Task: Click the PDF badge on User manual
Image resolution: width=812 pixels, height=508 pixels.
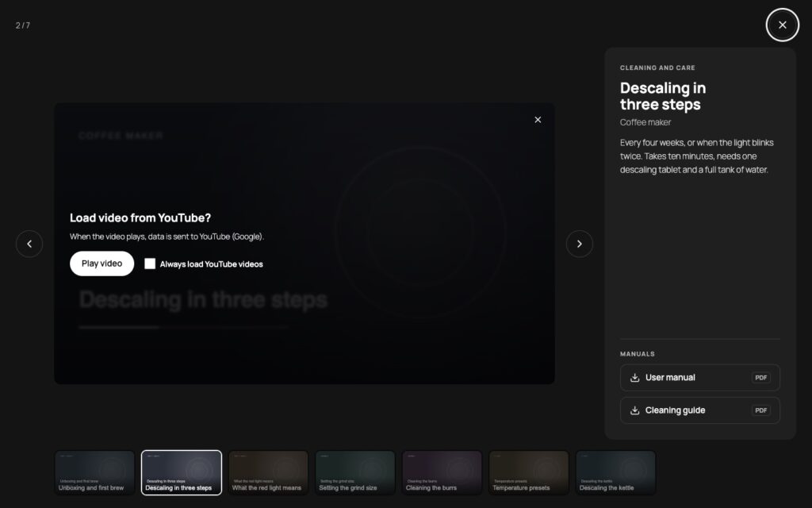Action: pyautogui.click(x=760, y=377)
